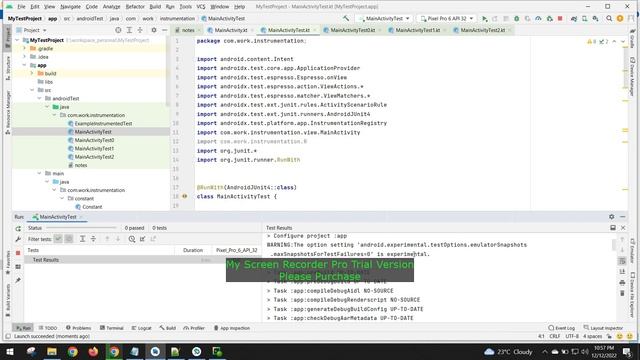Open the Build tool window

(x=167, y=328)
